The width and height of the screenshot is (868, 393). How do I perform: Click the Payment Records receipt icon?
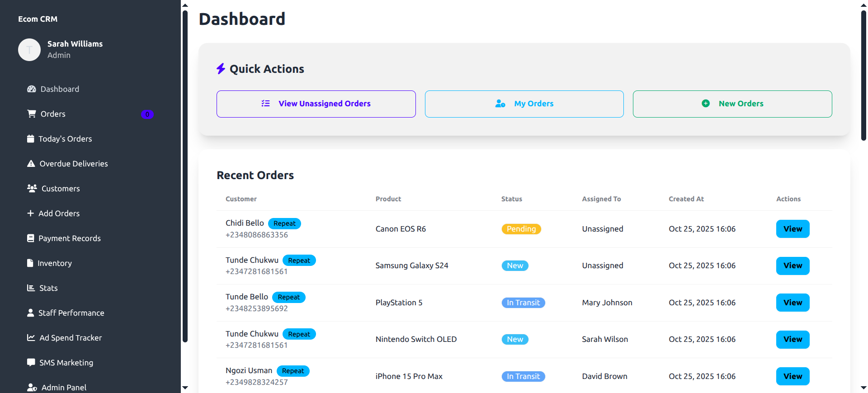[30, 238]
